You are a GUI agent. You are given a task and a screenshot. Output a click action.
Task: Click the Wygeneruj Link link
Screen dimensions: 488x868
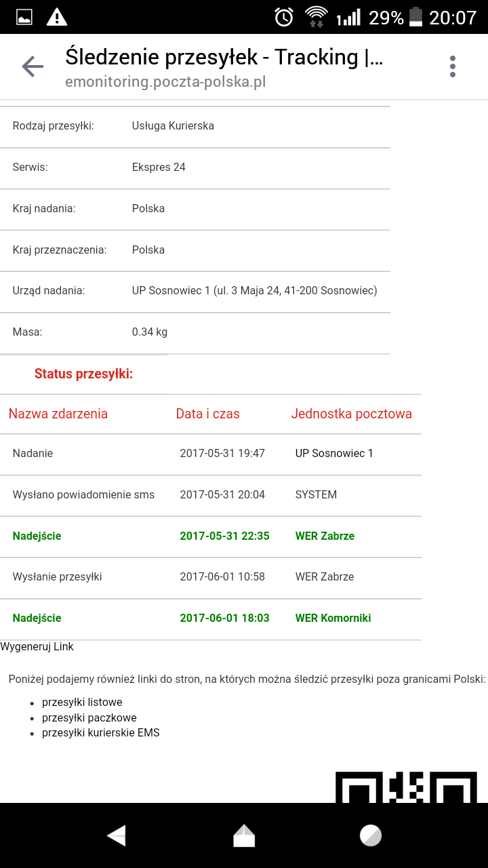(x=37, y=647)
